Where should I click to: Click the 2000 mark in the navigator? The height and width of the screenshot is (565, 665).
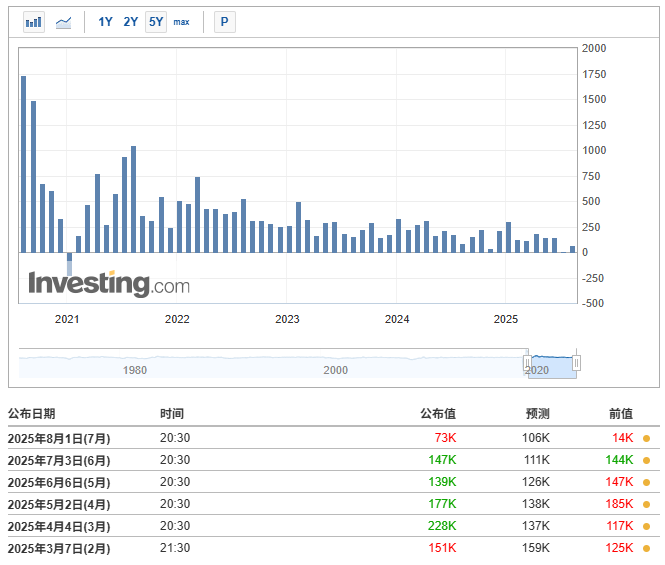336,370
